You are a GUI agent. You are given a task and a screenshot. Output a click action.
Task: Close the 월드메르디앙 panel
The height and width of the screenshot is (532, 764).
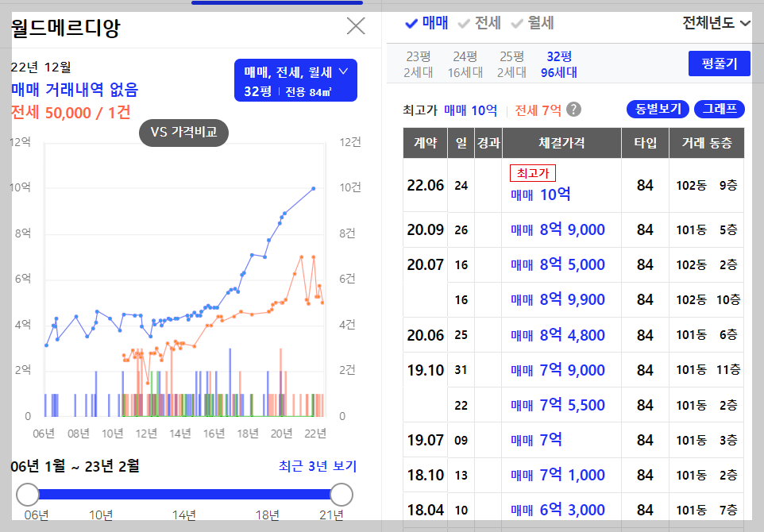pyautogui.click(x=355, y=26)
